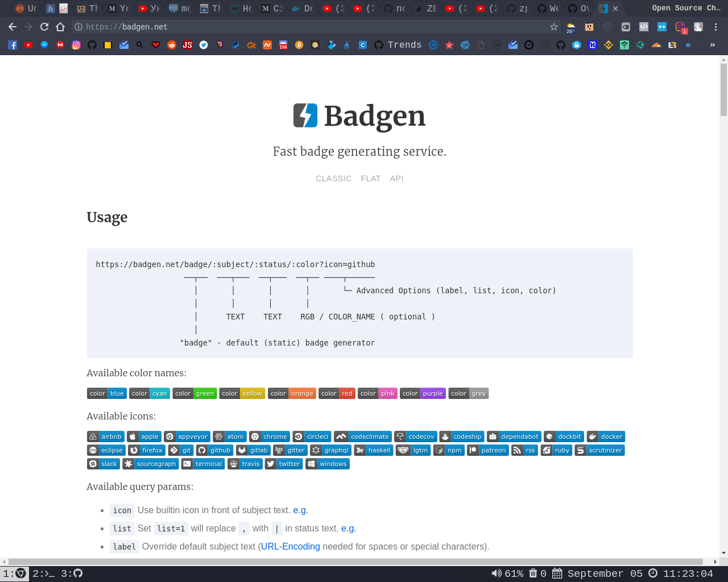Viewport: 728px width, 582px height.
Task: Click the docker icon badge
Action: point(606,436)
